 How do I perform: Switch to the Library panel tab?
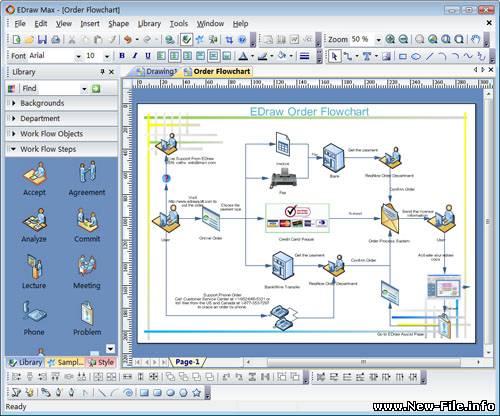tap(25, 362)
